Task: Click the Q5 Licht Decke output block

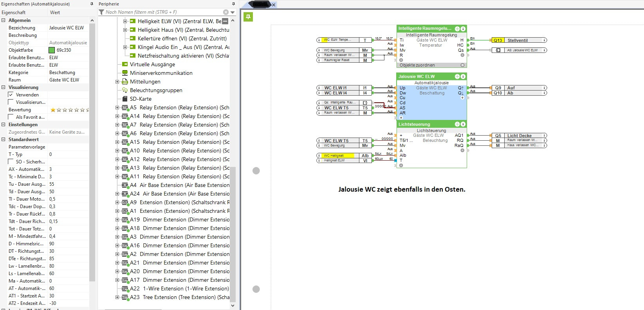Action: point(519,136)
